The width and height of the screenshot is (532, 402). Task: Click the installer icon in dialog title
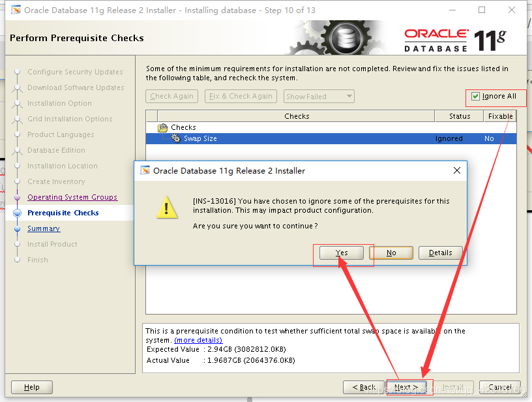pyautogui.click(x=145, y=170)
